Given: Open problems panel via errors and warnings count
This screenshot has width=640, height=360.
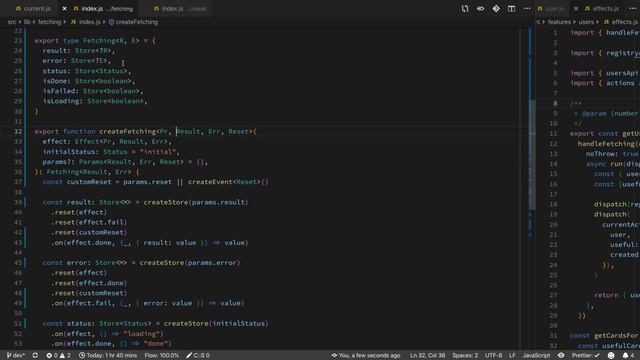Looking at the screenshot, I should pyautogui.click(x=58, y=356).
